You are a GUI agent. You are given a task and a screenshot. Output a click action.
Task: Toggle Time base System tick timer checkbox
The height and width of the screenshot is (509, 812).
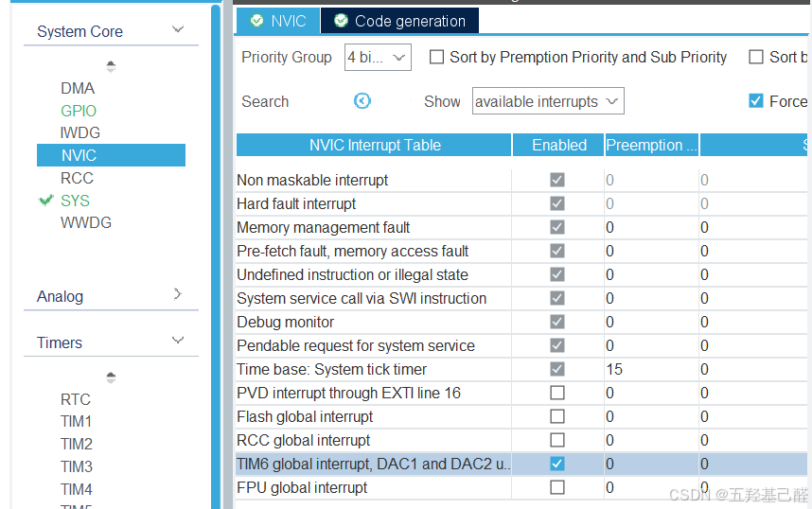click(x=557, y=369)
